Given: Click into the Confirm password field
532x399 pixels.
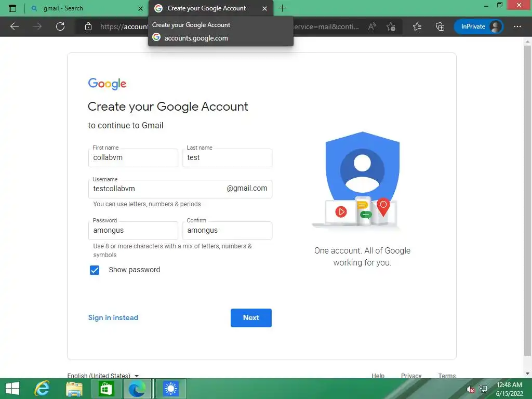Looking at the screenshot, I should 228,230.
